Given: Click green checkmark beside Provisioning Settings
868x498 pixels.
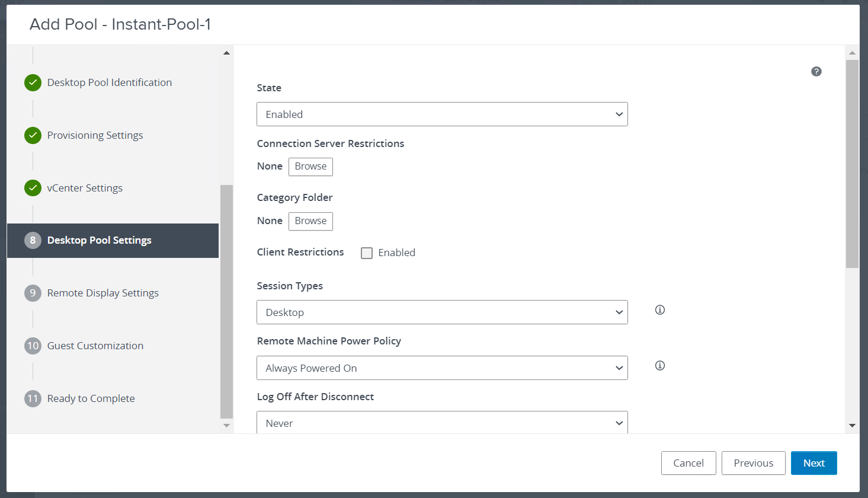Looking at the screenshot, I should pyautogui.click(x=33, y=135).
